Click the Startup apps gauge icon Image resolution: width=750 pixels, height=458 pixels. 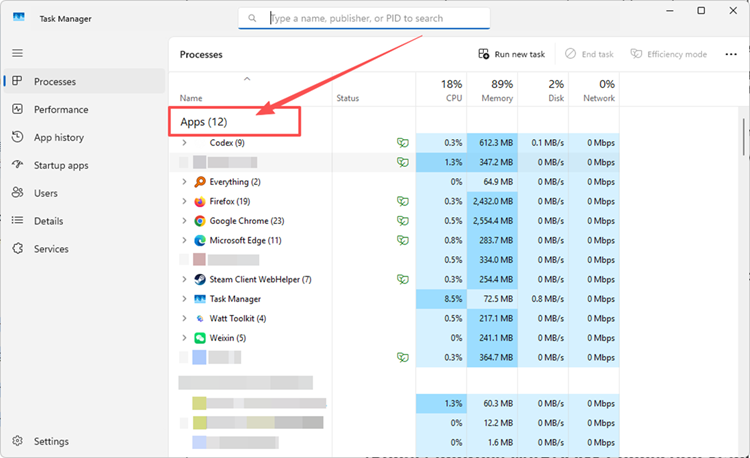tap(18, 165)
